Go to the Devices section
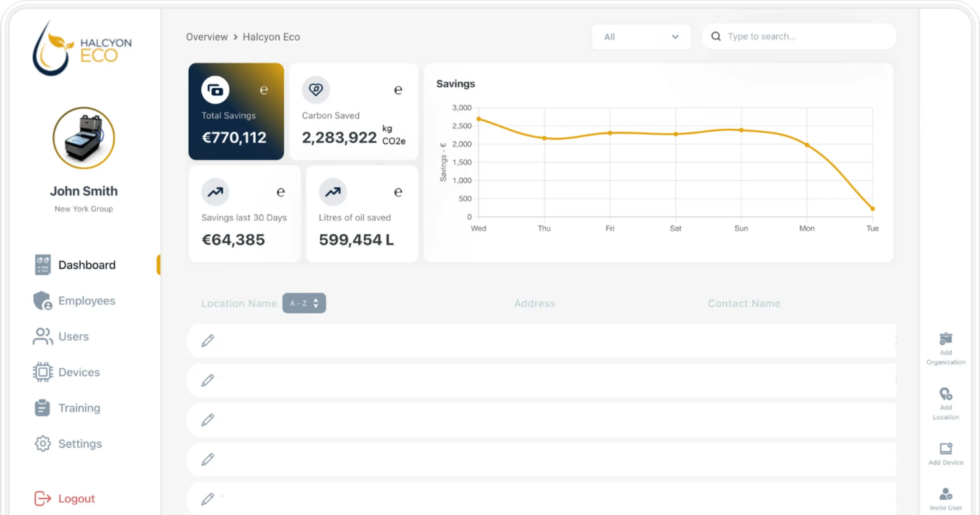Viewport: 980px width, 515px height. click(x=79, y=372)
